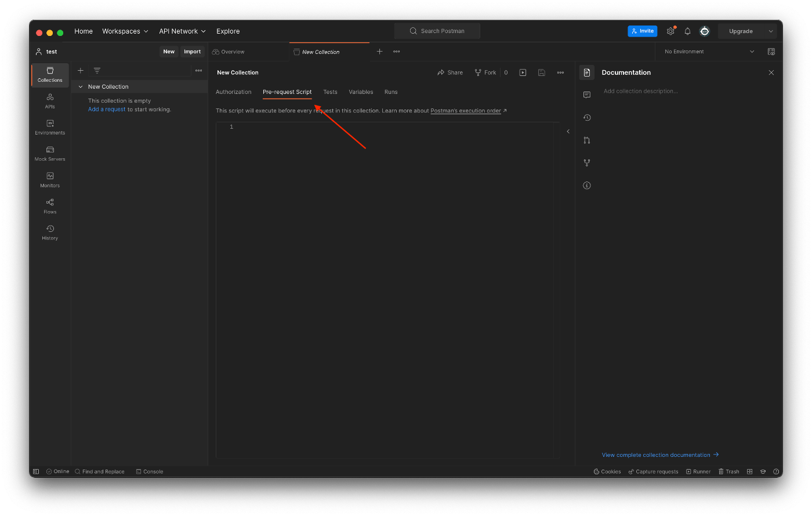812x516 pixels.
Task: Open collection more actions ellipsis menu
Action: 560,72
